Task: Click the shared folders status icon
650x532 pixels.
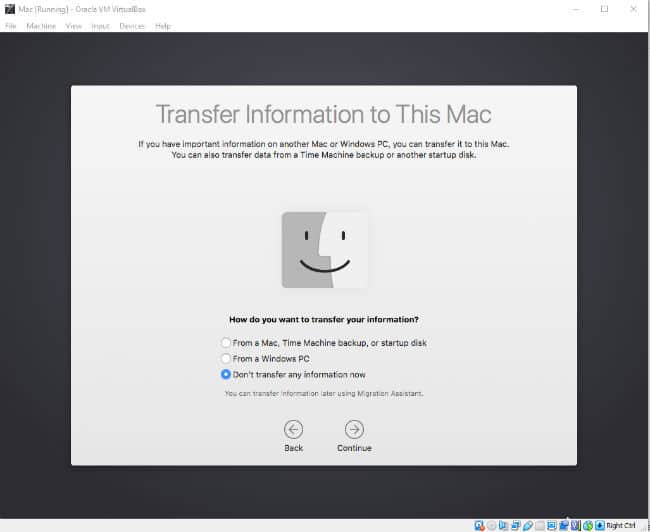Action: coord(540,525)
